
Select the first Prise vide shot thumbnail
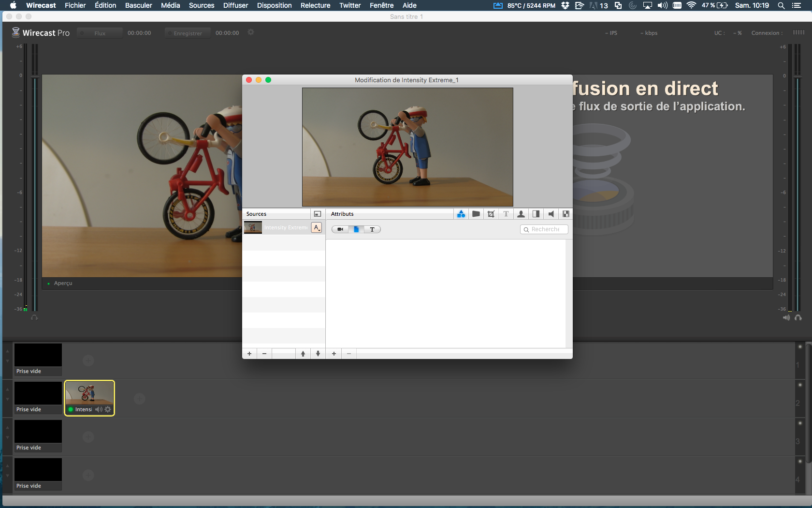pos(38,356)
